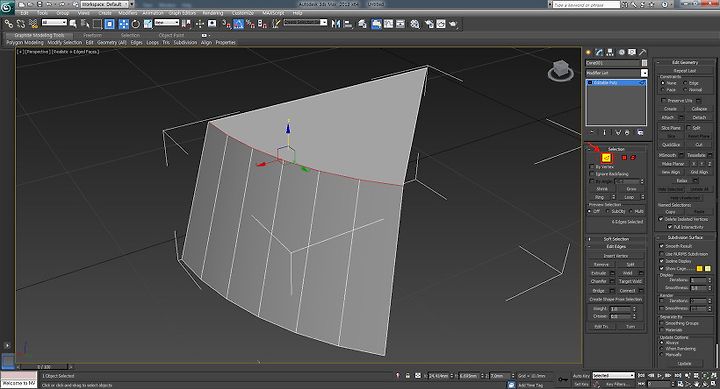Click Create Shape From Selection button
This screenshot has height=389, width=720.
[x=616, y=299]
